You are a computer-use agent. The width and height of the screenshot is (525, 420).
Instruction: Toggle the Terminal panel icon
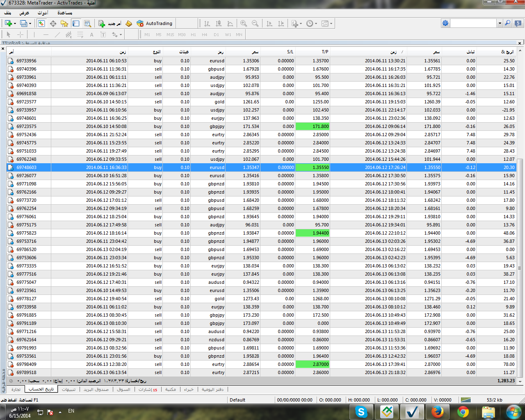(76, 23)
